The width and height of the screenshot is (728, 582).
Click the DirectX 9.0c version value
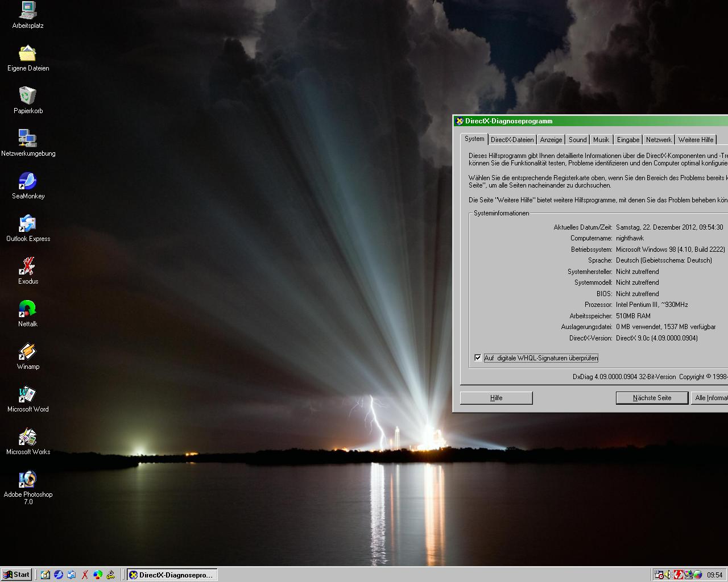click(x=657, y=338)
